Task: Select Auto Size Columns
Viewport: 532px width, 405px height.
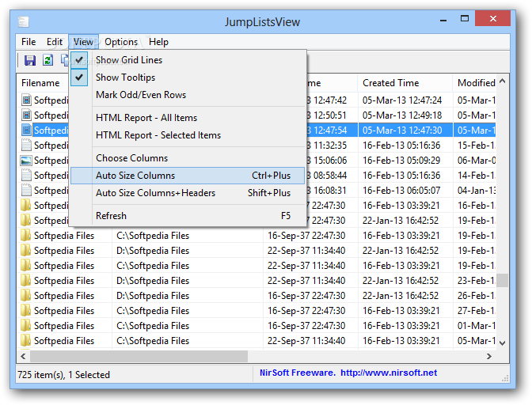Action: coord(188,176)
